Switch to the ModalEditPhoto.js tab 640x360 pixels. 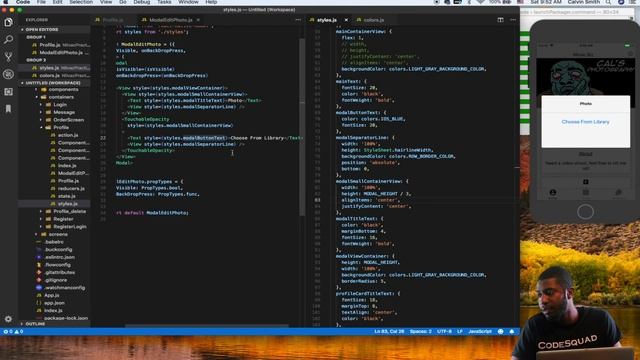171,20
